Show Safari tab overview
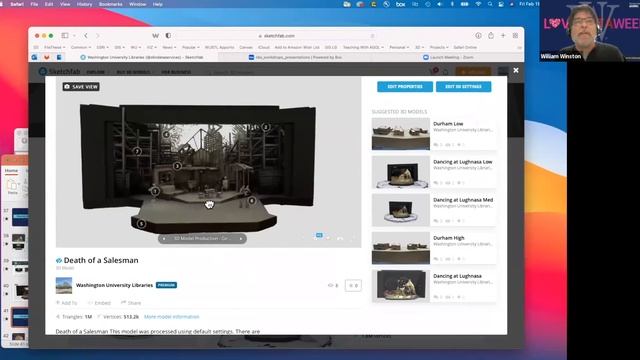 (515, 36)
